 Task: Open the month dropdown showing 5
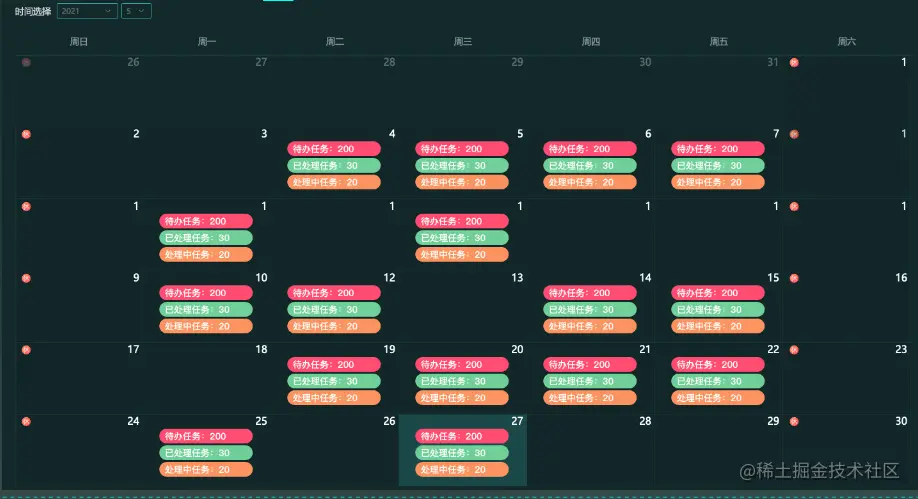click(x=136, y=11)
